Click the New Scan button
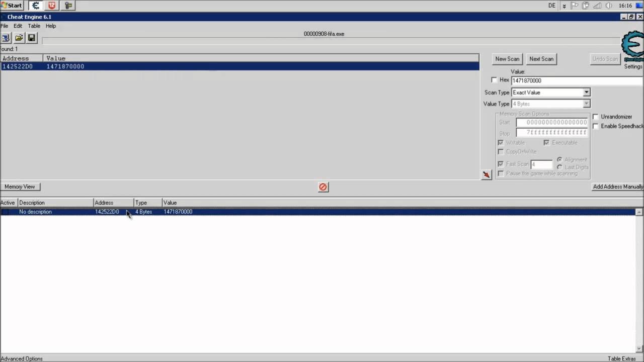The image size is (644, 362). (x=507, y=59)
